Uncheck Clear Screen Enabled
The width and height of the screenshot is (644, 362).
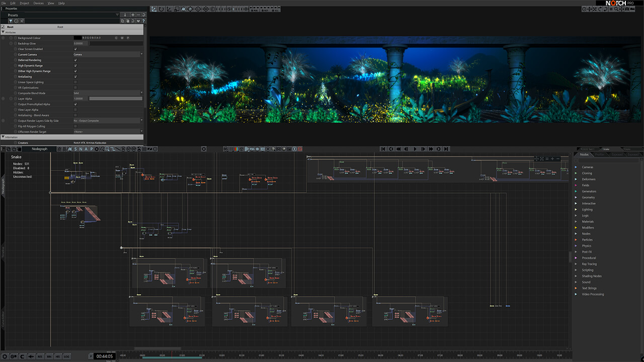75,49
